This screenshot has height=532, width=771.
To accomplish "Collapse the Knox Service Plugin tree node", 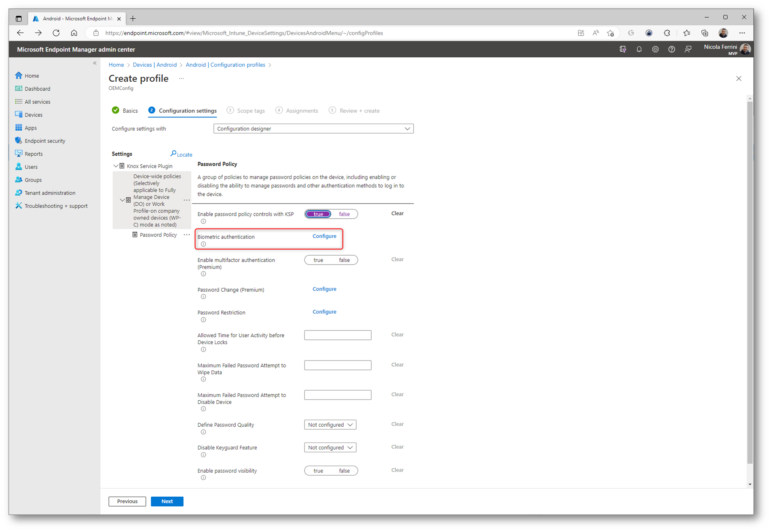I will point(116,166).
